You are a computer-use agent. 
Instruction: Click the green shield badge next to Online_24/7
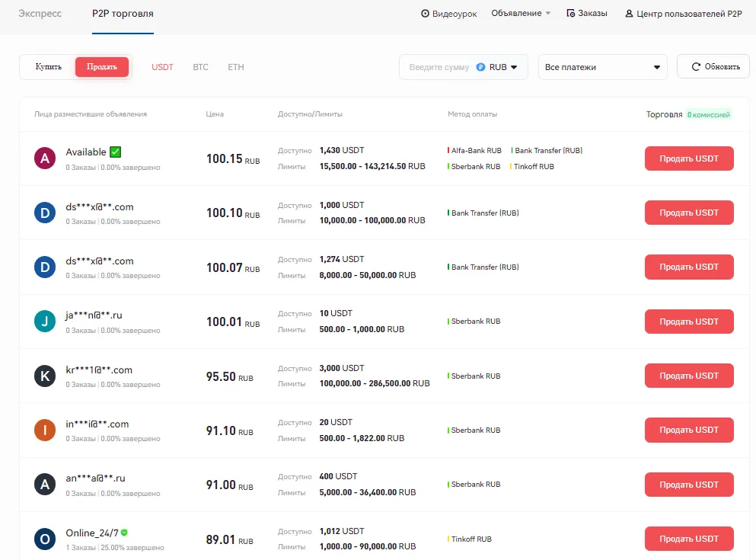point(124,533)
